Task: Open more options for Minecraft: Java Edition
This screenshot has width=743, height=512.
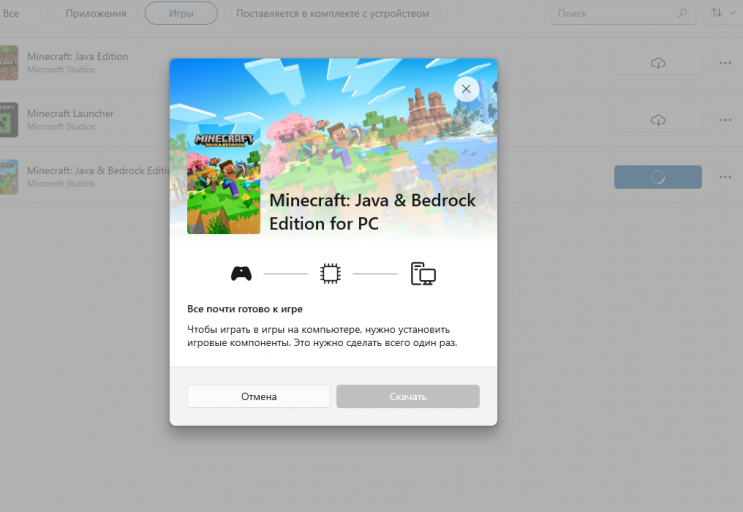Action: [725, 63]
